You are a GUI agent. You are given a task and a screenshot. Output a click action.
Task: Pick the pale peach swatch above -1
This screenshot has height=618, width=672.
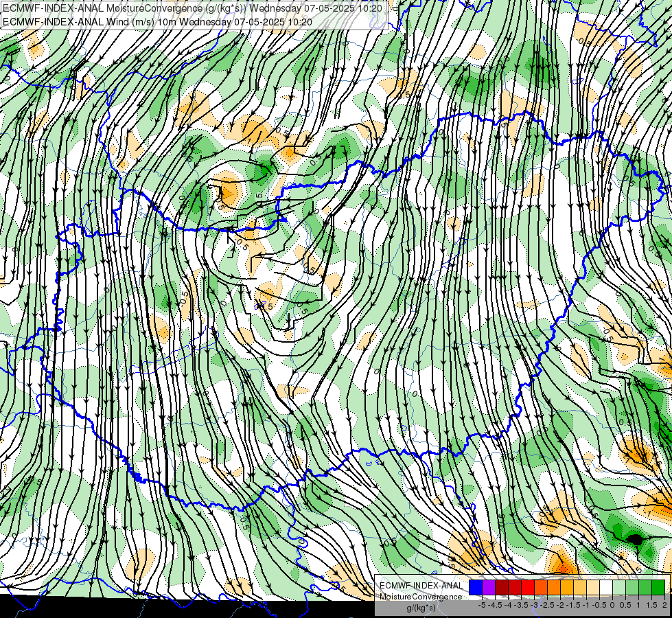(x=593, y=587)
